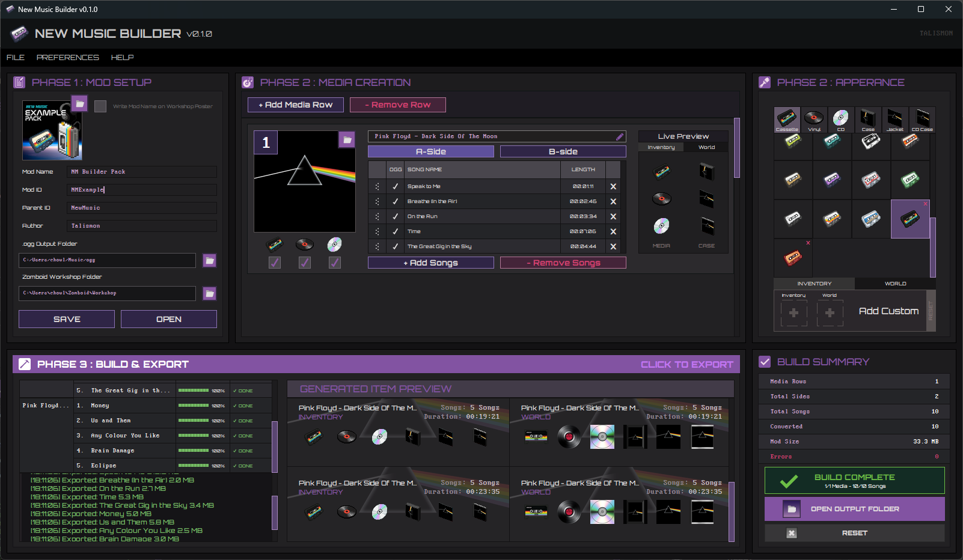
Task: Show World view in Live Preview
Action: [x=706, y=147]
